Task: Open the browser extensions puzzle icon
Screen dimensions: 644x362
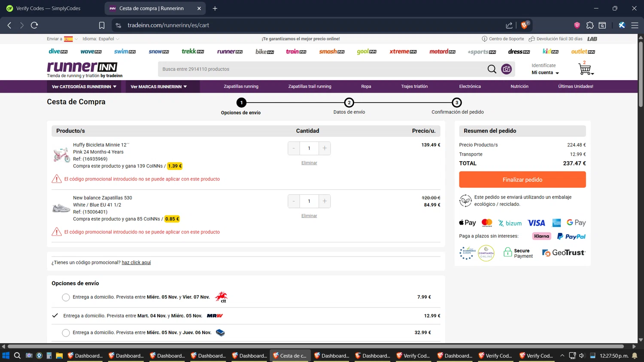Action: pyautogui.click(x=590, y=25)
